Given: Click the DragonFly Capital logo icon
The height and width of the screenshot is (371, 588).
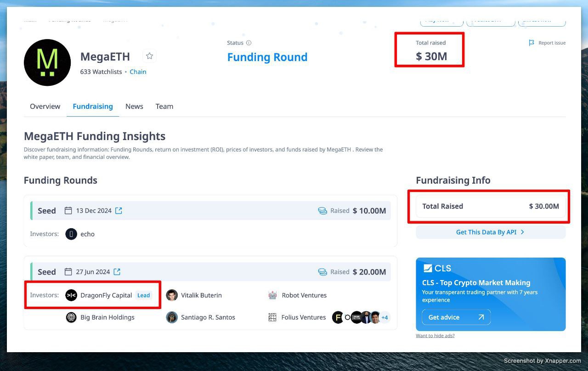Looking at the screenshot, I should (x=71, y=295).
